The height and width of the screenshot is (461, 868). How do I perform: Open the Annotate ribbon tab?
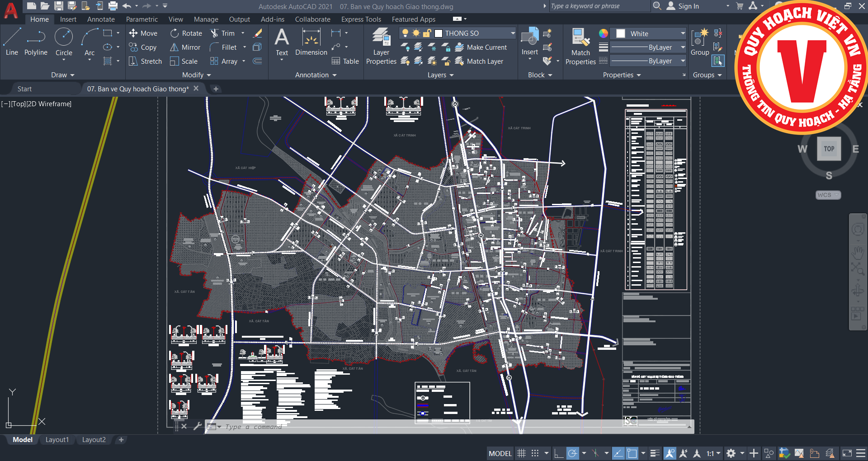[x=101, y=19]
